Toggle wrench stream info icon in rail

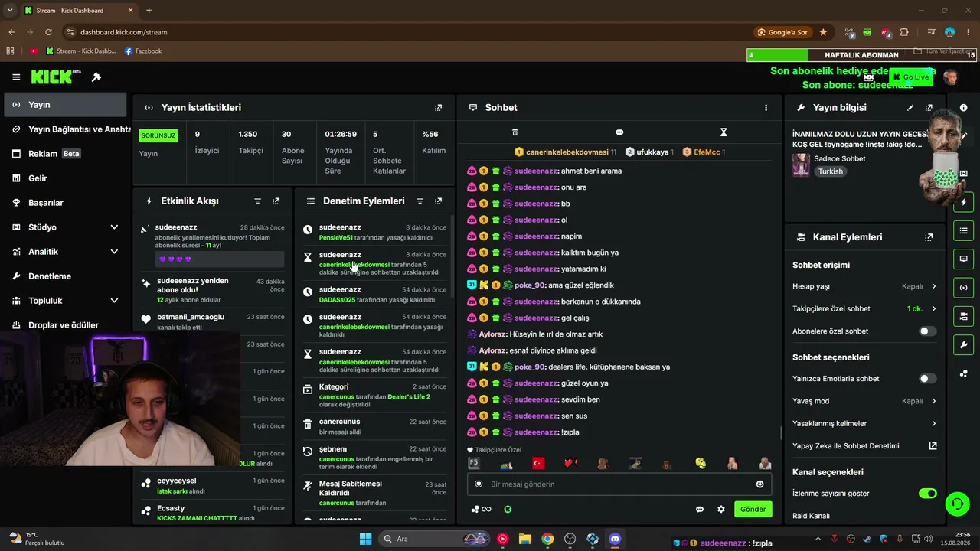[963, 345]
